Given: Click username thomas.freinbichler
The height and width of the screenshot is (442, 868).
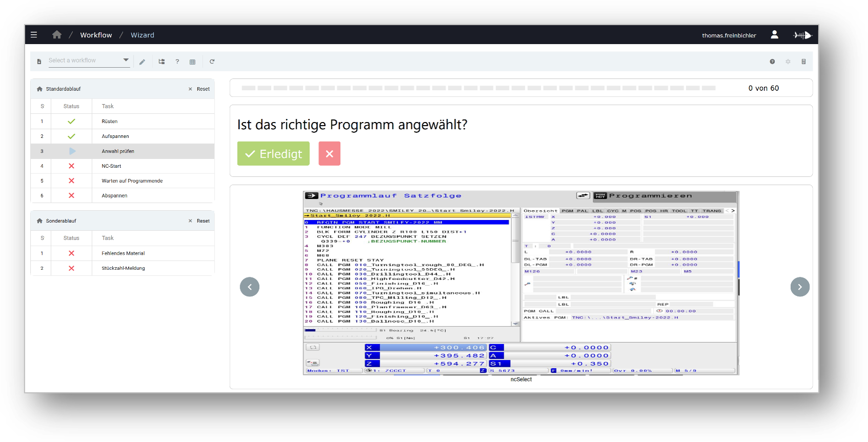Looking at the screenshot, I should tap(729, 35).
